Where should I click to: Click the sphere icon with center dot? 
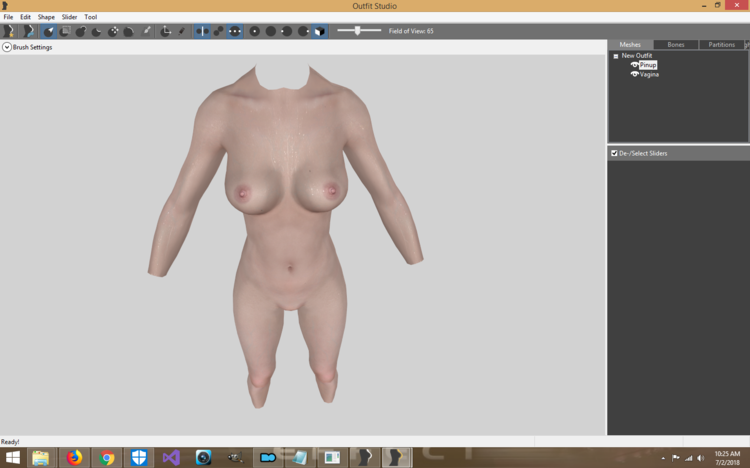point(254,31)
